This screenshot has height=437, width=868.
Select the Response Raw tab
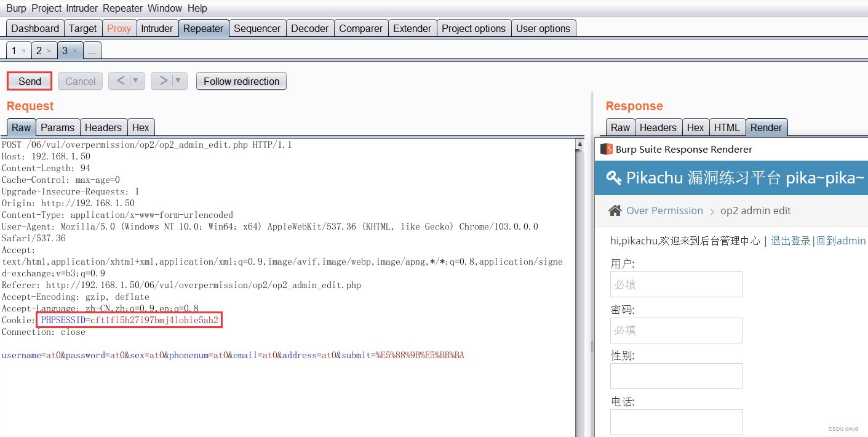click(x=620, y=127)
